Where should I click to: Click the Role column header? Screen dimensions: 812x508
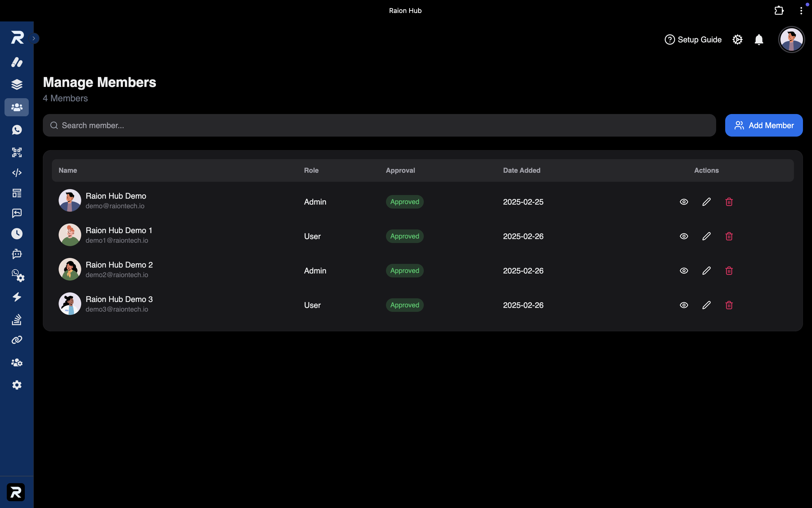click(311, 170)
